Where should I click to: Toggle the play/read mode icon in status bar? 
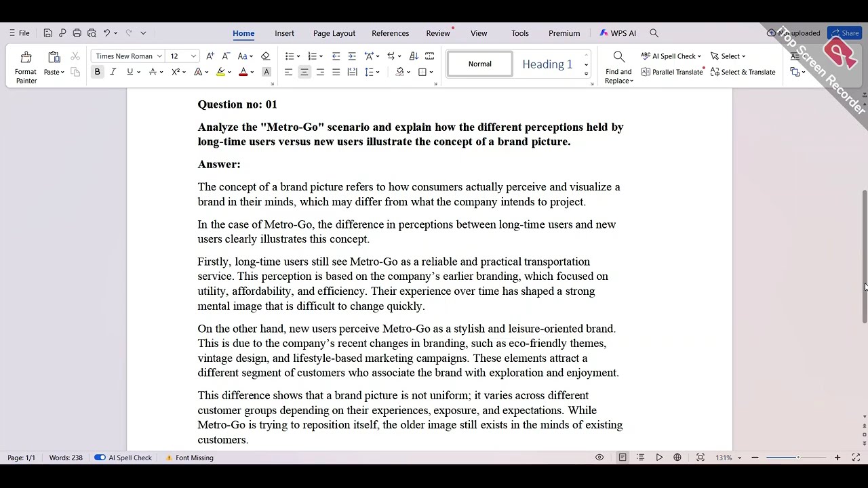[659, 457]
